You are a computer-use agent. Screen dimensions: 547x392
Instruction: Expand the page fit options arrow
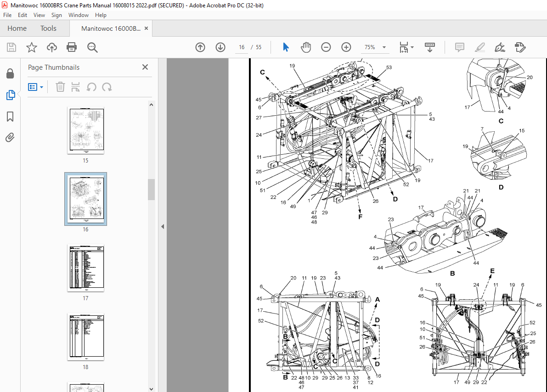pos(412,47)
